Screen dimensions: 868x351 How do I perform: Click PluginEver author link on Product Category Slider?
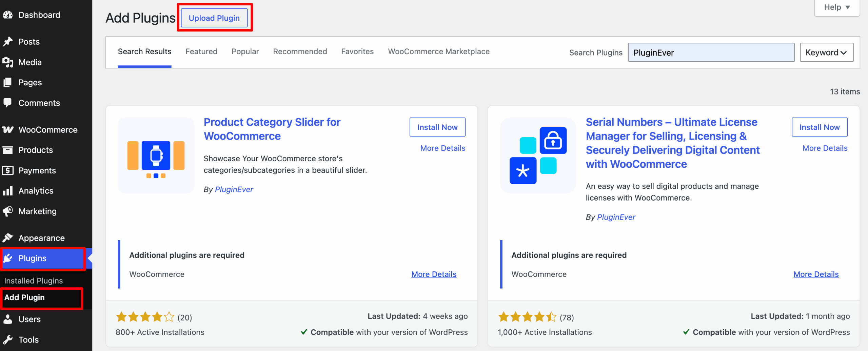[234, 189]
